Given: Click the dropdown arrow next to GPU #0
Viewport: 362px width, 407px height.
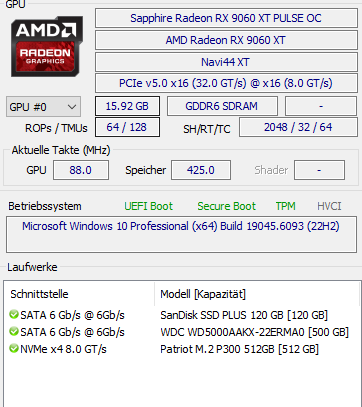Looking at the screenshot, I should click(72, 107).
